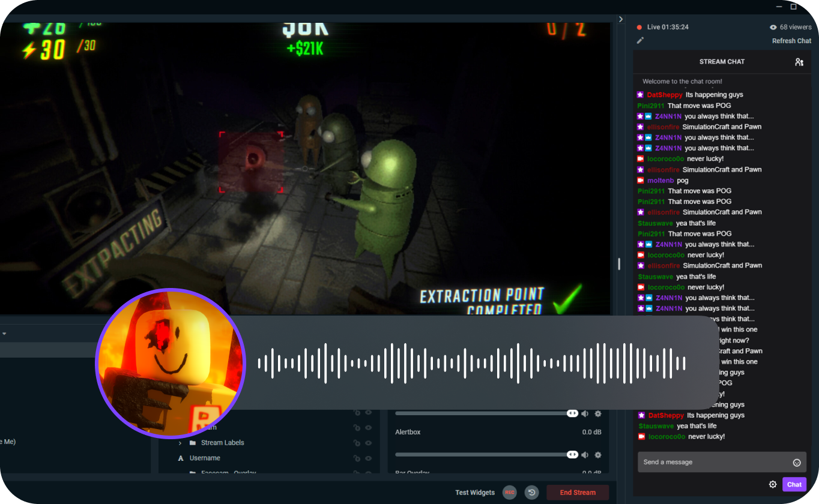The image size is (819, 504).
Task: Hide the Username source
Action: click(369, 458)
